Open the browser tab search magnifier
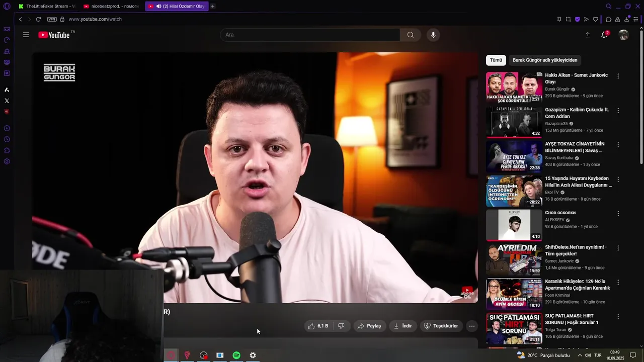 point(608,7)
